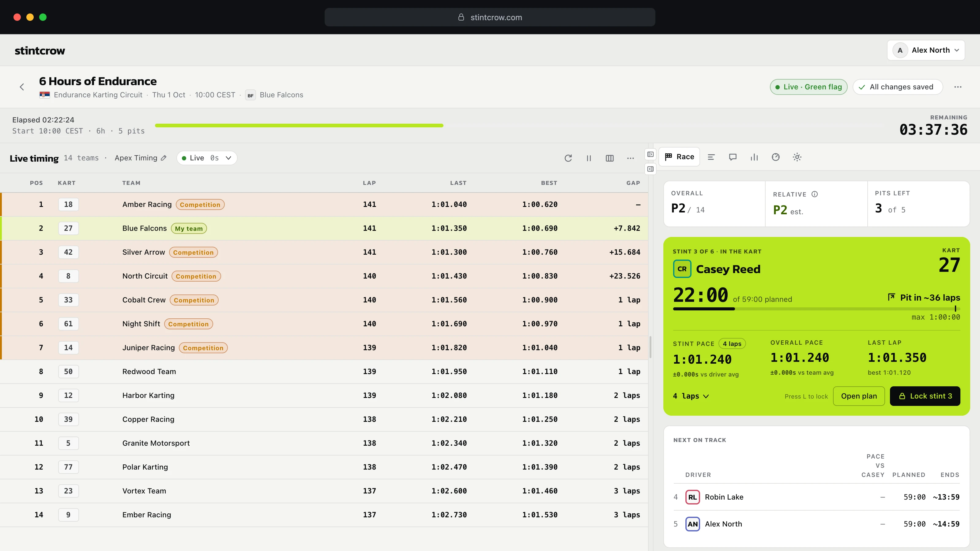Show the Relative position info icon
Viewport: 980px width, 551px height.
[x=815, y=194]
